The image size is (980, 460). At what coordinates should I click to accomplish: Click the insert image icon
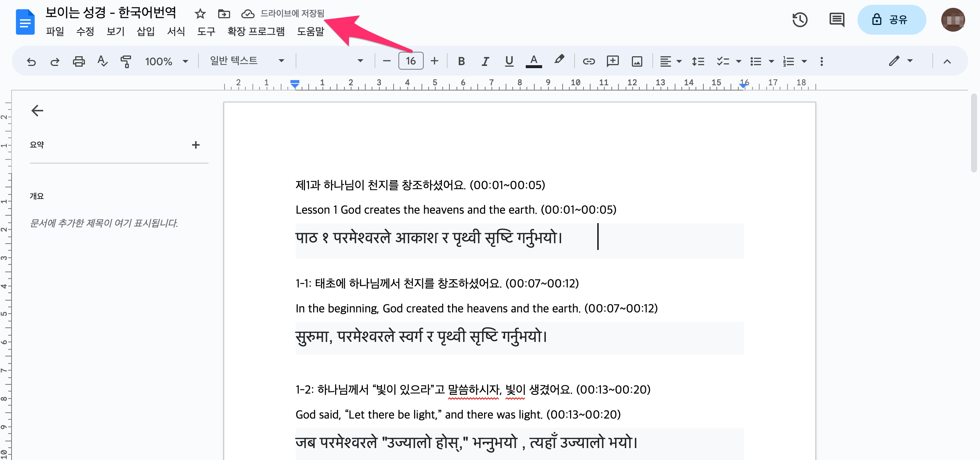point(637,61)
